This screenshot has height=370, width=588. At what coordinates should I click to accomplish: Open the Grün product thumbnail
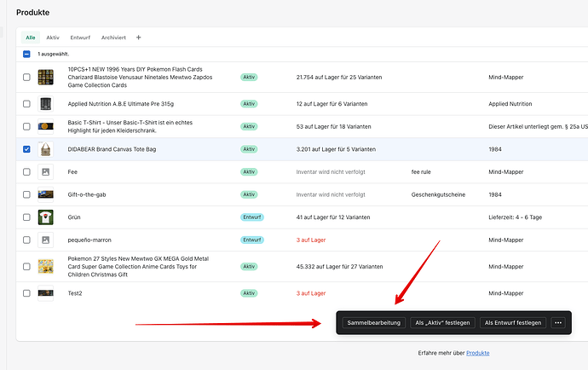[45, 217]
